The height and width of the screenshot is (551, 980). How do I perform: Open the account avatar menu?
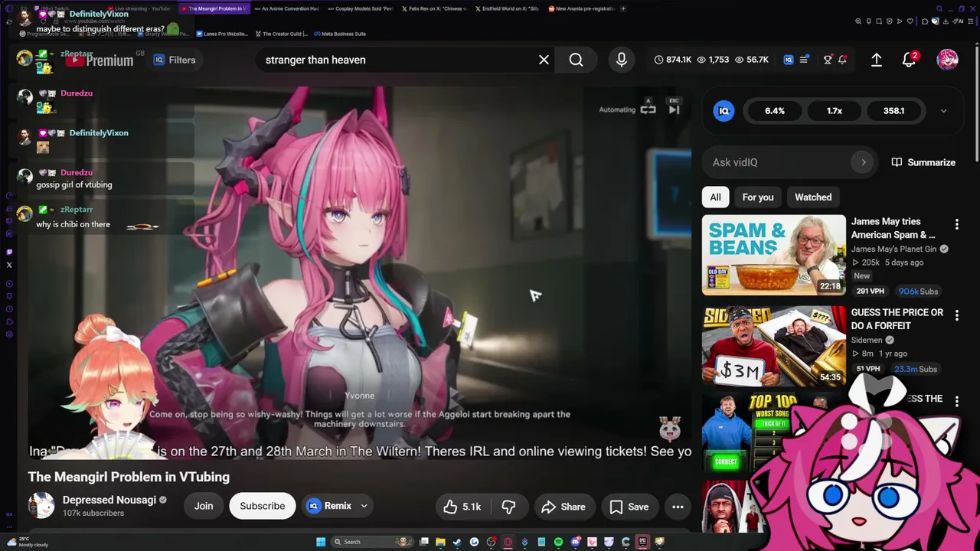pyautogui.click(x=947, y=60)
